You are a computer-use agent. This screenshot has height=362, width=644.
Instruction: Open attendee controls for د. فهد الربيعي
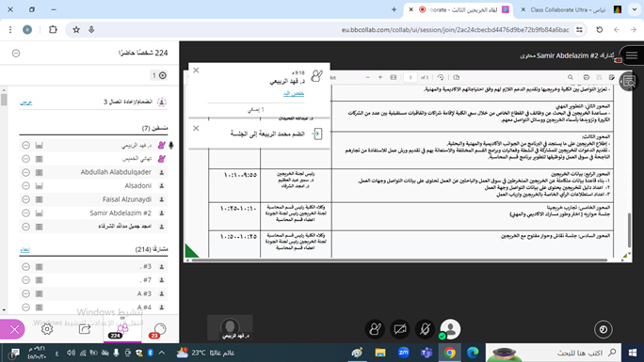tap(25, 145)
